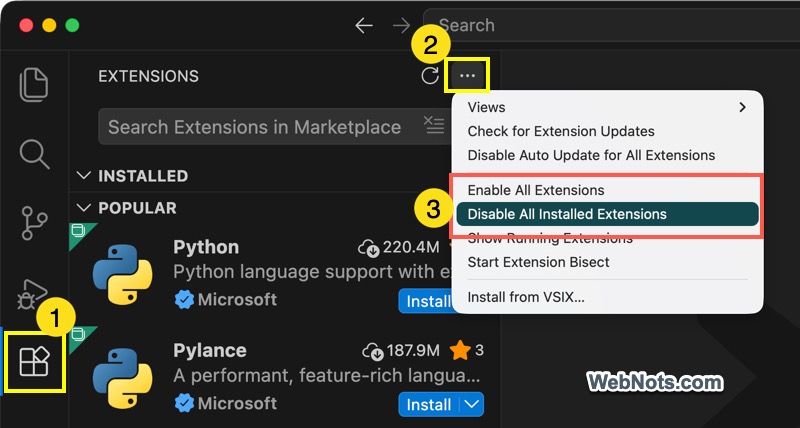Select Enable All Extensions
Viewport: 800px width, 428px height.
point(607,190)
